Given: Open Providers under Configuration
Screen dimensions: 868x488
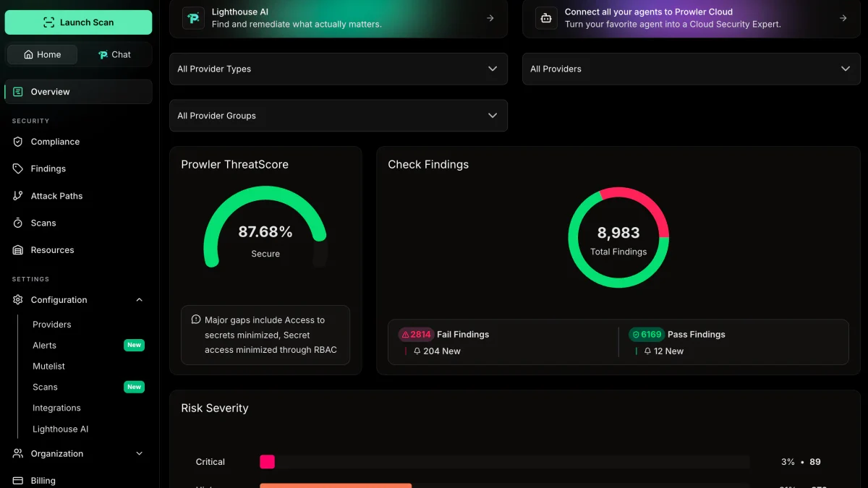Looking at the screenshot, I should click(52, 325).
